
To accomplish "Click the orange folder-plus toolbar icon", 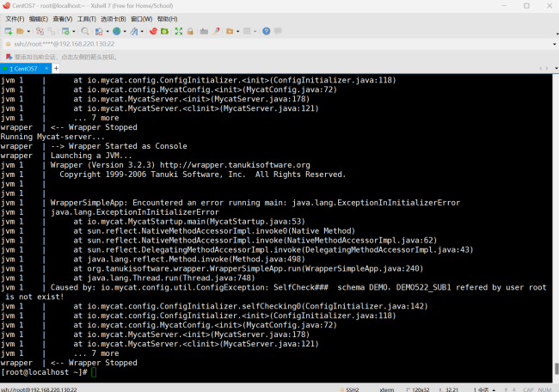I will tap(230, 31).
